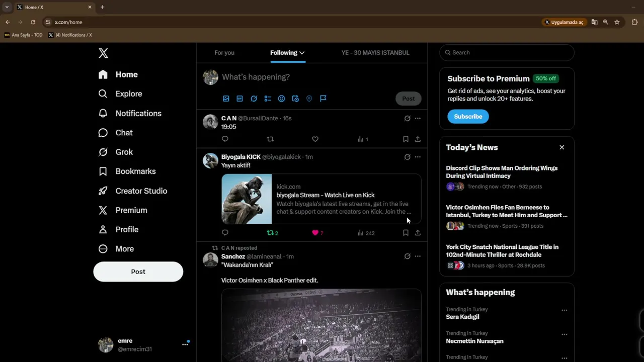
Task: Click the blue Subscribe button
Action: tap(468, 117)
